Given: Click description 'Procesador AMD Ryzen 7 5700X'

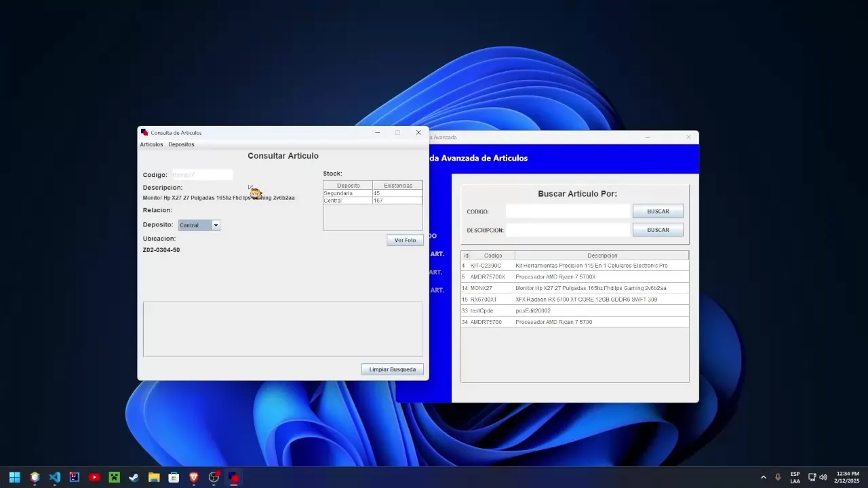Looking at the screenshot, I should [x=555, y=277].
